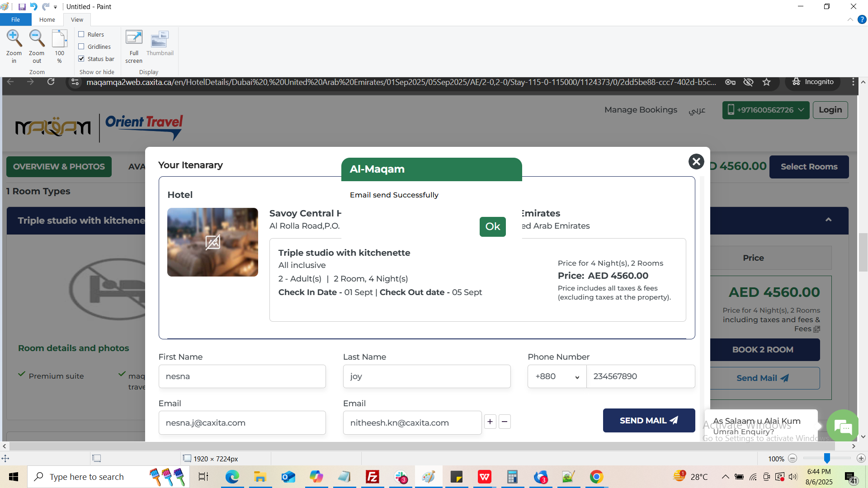Enable the Rulers checkbox
The image size is (868, 488).
tap(81, 34)
